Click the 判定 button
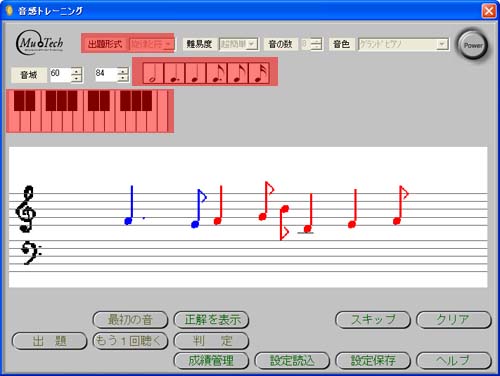The width and height of the screenshot is (500, 376). [211, 341]
